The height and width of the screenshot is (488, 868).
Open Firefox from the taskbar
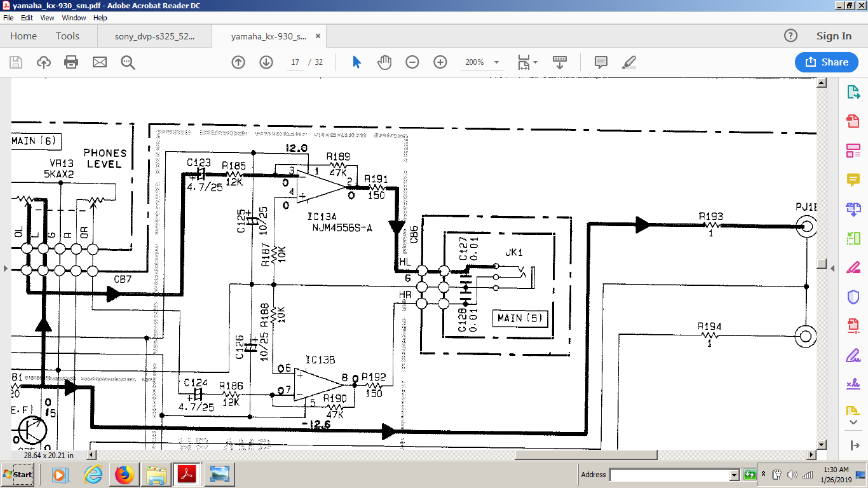(125, 475)
